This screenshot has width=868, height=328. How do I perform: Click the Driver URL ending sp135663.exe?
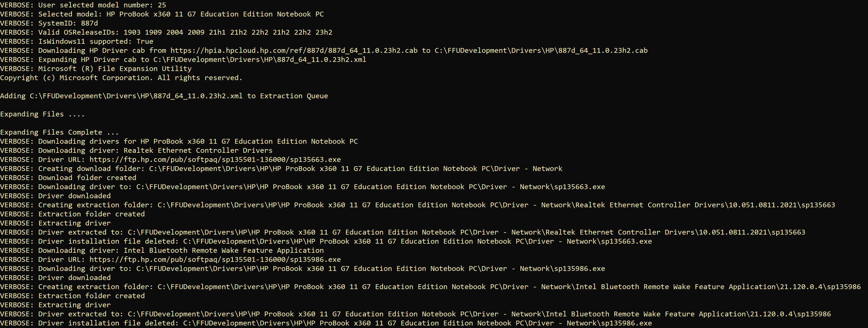170,160
